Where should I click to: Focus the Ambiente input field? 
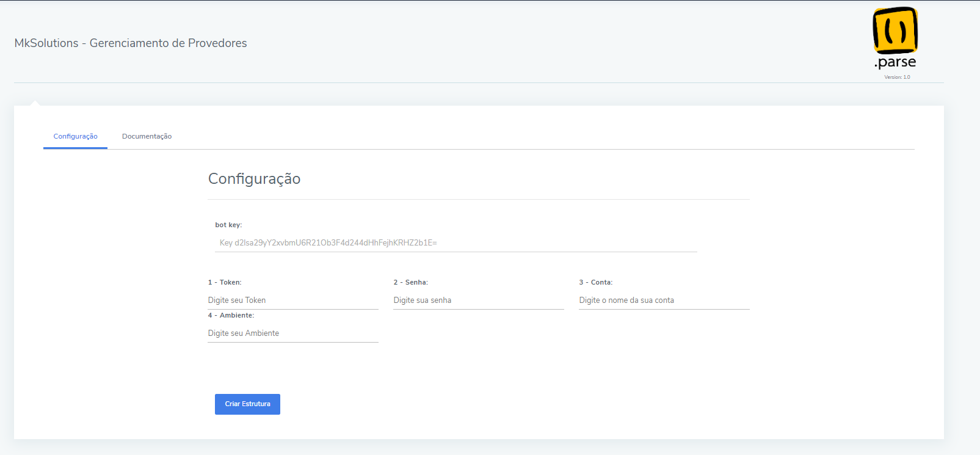293,333
